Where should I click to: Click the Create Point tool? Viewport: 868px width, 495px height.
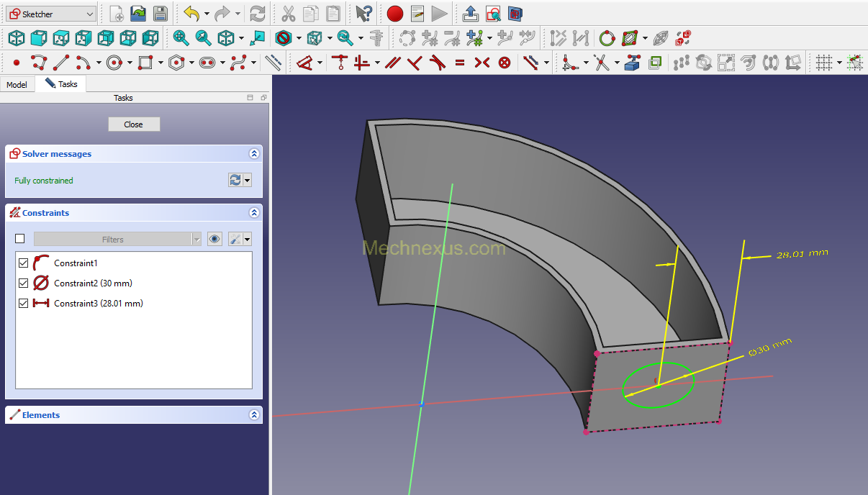tap(17, 63)
